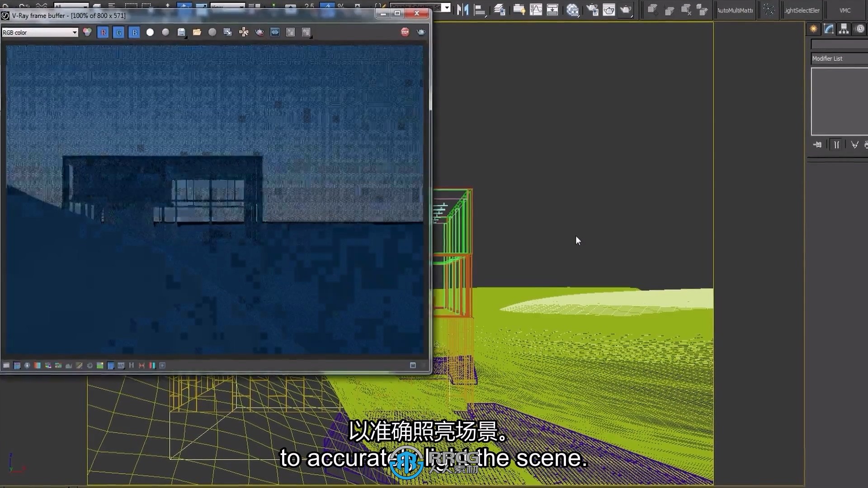The height and width of the screenshot is (488, 868).
Task: Open the Align tool flyout
Action: pos(480,9)
